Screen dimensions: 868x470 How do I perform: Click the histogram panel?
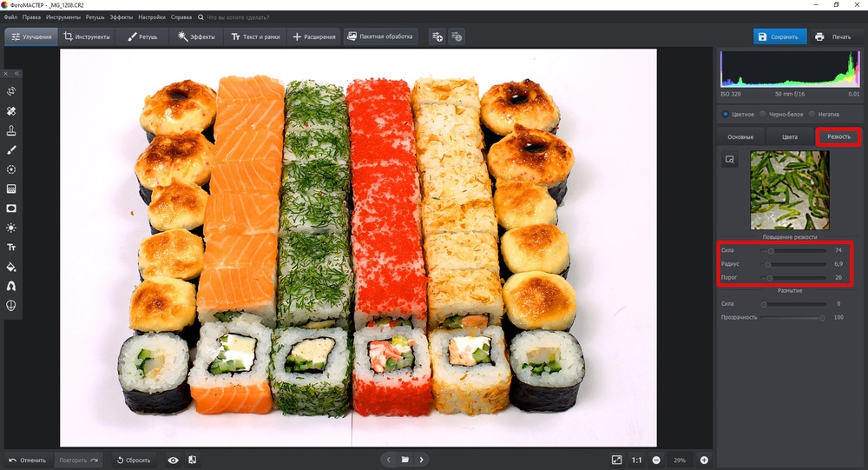tap(790, 70)
